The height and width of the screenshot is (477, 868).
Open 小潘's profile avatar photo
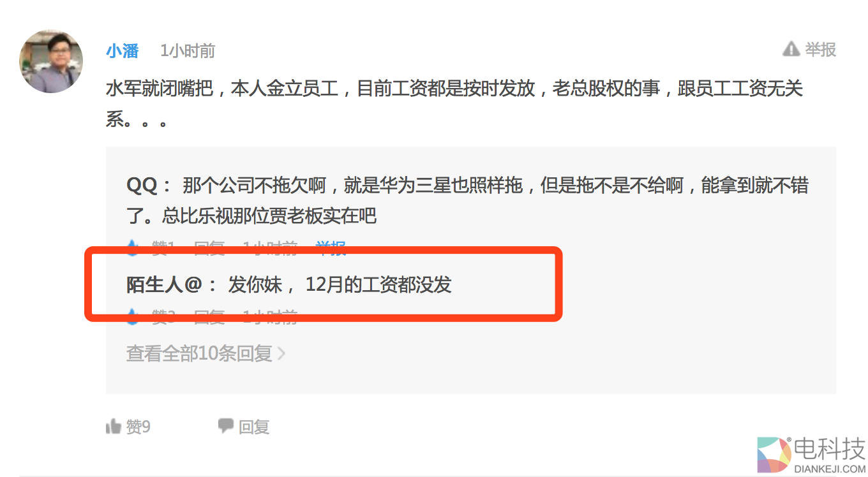[x=51, y=61]
